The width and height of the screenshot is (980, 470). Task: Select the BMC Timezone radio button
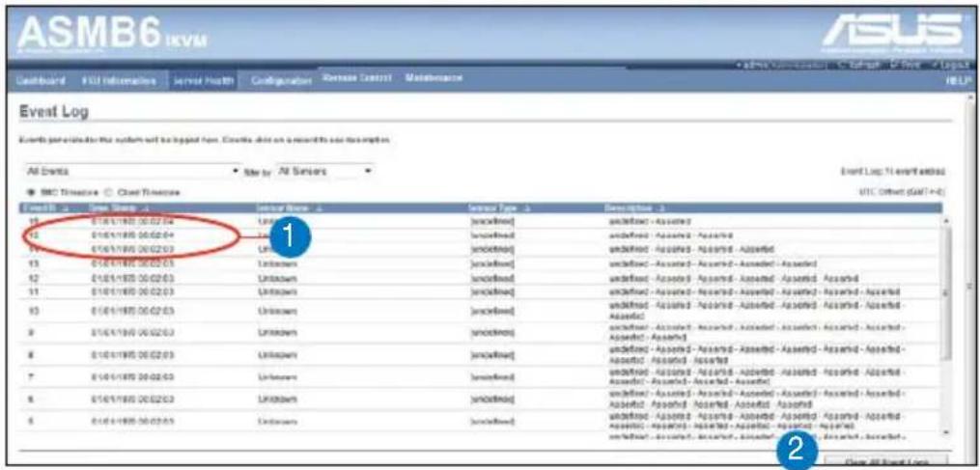[29, 192]
